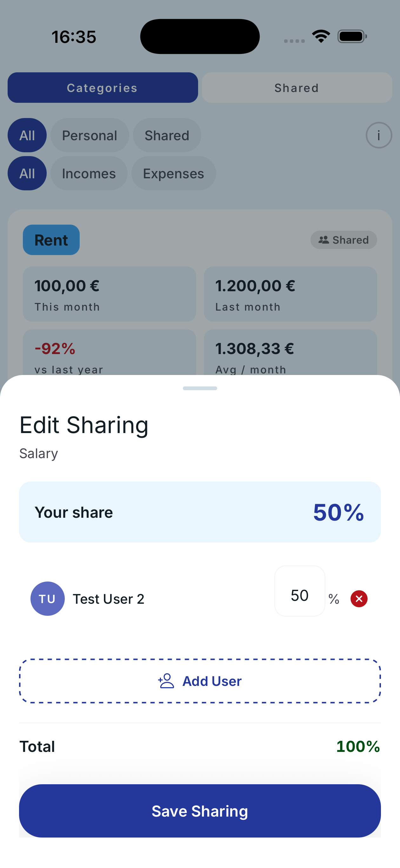Tap the battery status icon
The width and height of the screenshot is (400, 868).
coord(352,36)
